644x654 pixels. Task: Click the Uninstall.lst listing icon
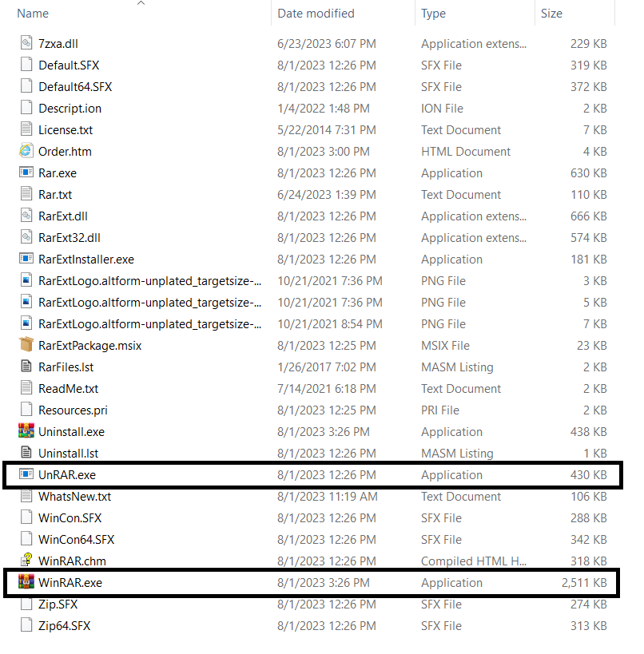[x=26, y=453]
